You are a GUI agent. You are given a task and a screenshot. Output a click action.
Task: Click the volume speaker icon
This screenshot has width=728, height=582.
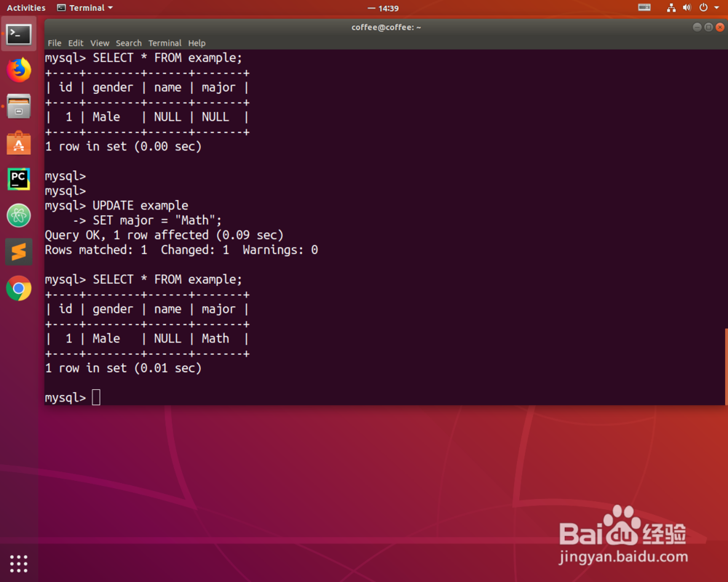pos(687,7)
